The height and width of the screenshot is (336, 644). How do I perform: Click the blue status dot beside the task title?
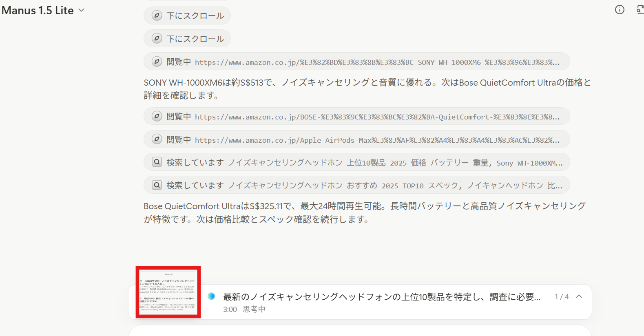[x=211, y=296]
